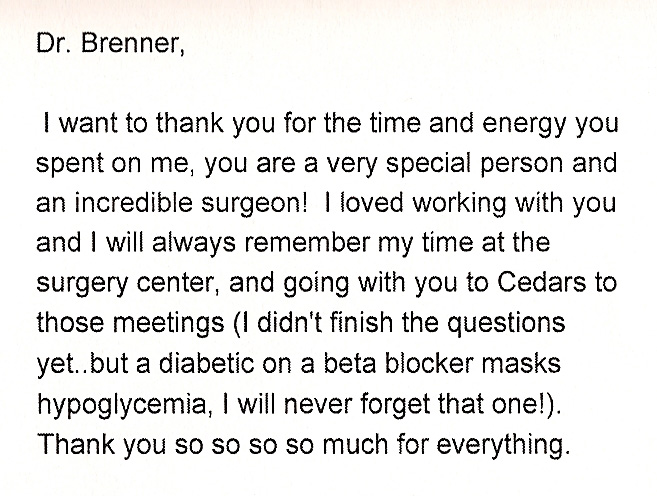This screenshot has height=496, width=657.
Task: Click the word "Cedars"
Action: [x=542, y=283]
